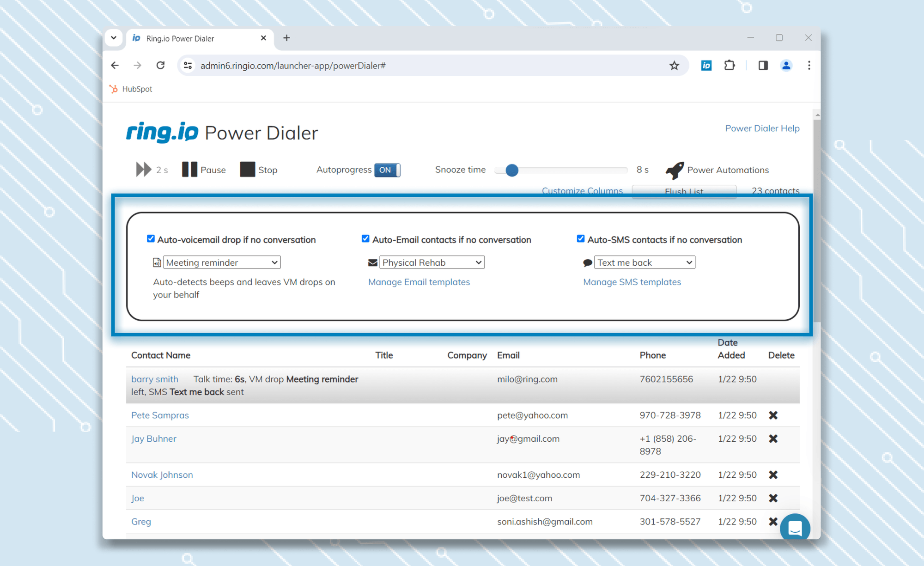Image resolution: width=924 pixels, height=566 pixels.
Task: Delete the Joe contact row
Action: 773,499
